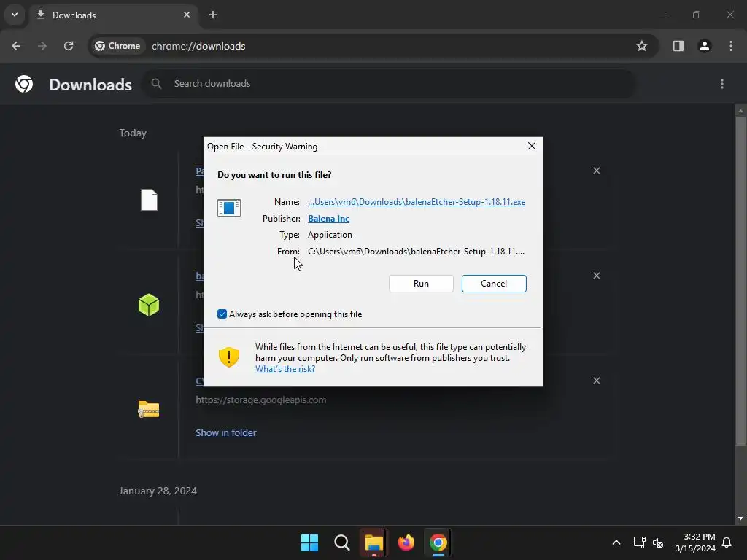Go back with the browser back arrow
747x560 pixels.
[16, 46]
